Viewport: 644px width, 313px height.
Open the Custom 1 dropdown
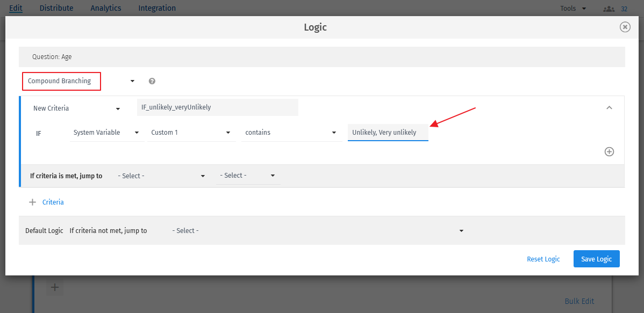[x=191, y=133]
